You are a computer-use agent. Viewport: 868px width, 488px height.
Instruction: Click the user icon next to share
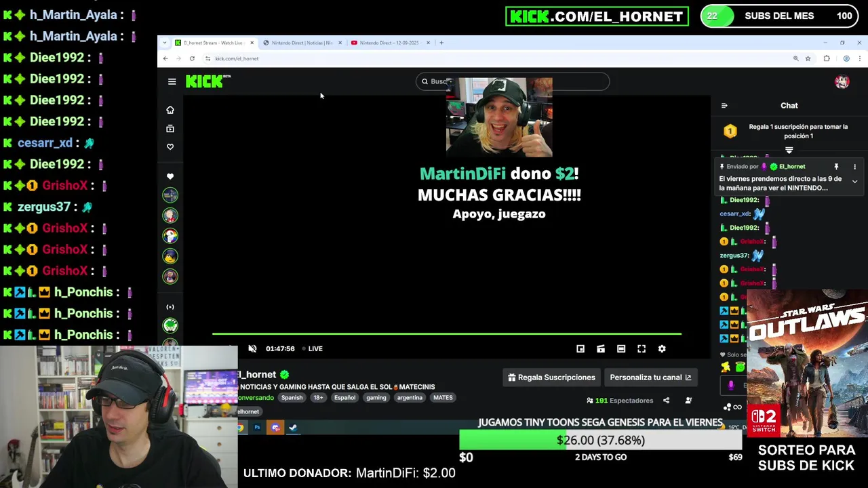click(x=688, y=401)
